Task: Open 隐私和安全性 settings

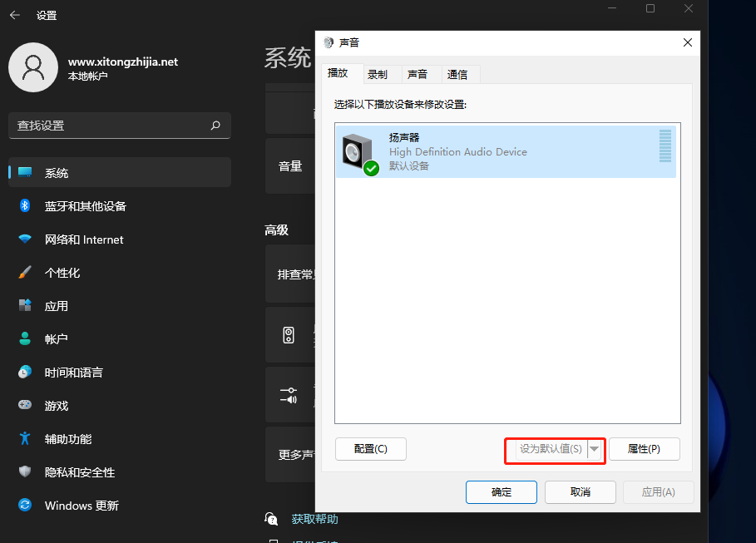Action: (120, 472)
